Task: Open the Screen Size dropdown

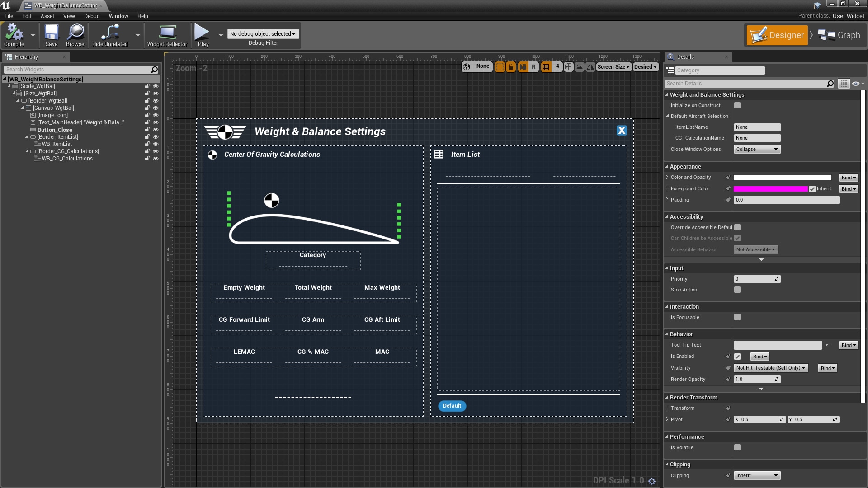Action: [x=613, y=66]
